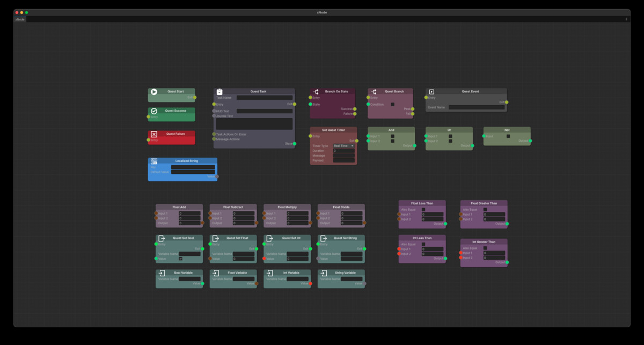
Task: Click the Quest Task clipboard icon
Action: coord(219,92)
